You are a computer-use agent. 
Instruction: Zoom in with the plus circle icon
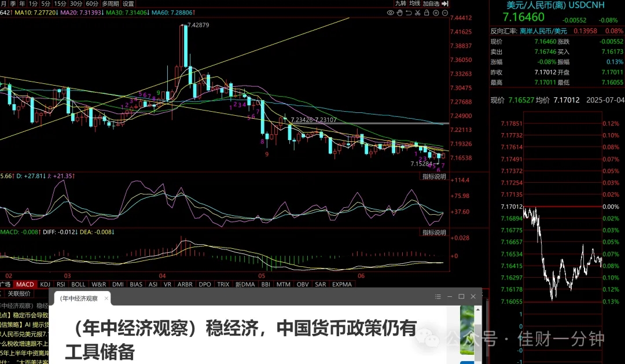(436, 13)
